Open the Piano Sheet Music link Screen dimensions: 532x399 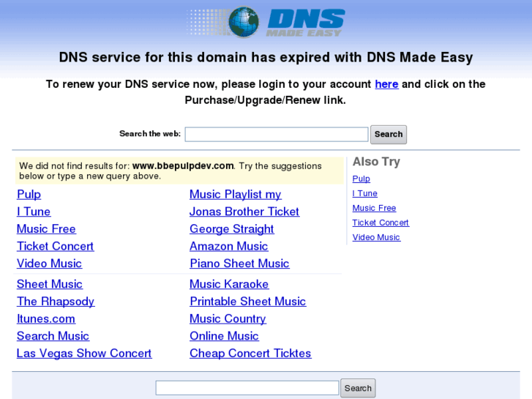point(239,264)
